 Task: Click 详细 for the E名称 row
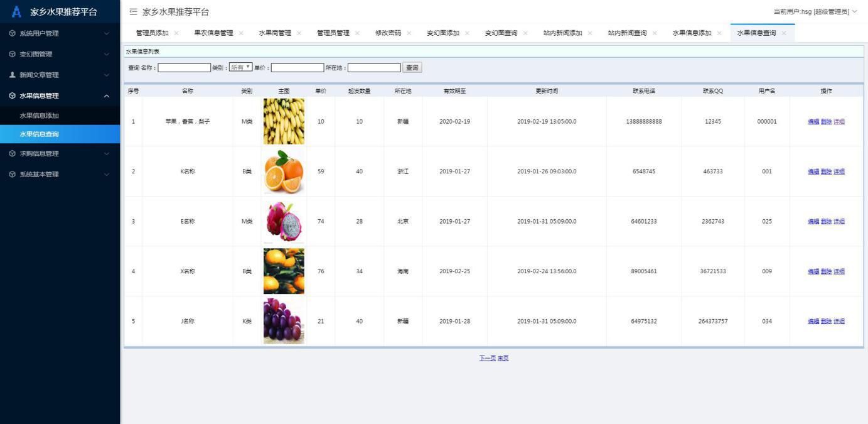(x=839, y=221)
